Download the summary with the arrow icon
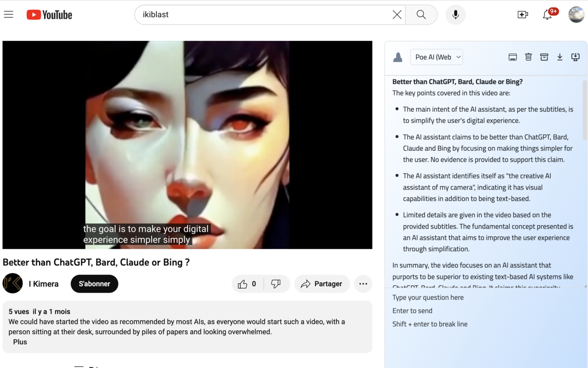Screen dimensions: 588x368 560,57
